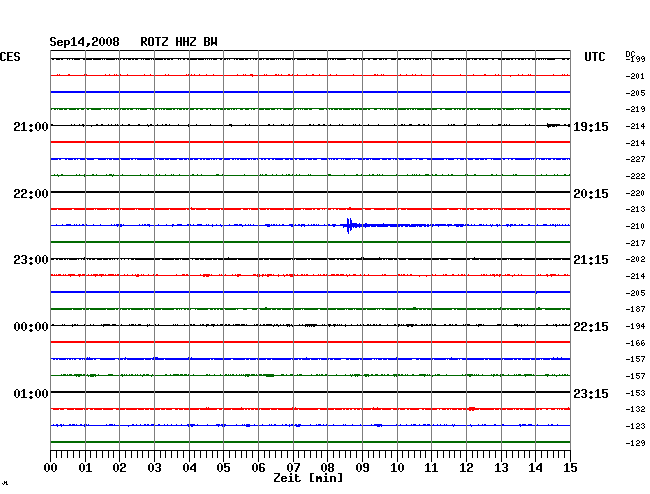The height and width of the screenshot is (494, 650).
Task: Select minute tick label "10"
Action: 397,468
